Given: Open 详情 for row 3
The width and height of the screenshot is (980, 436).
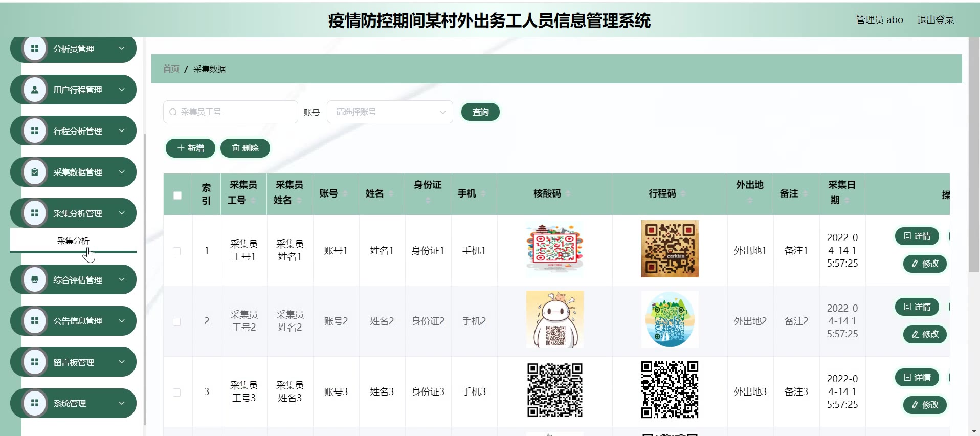Looking at the screenshot, I should [917, 377].
